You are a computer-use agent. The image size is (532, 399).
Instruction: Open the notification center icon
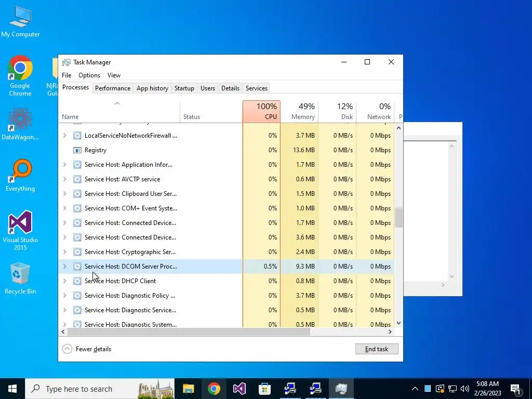coord(515,389)
